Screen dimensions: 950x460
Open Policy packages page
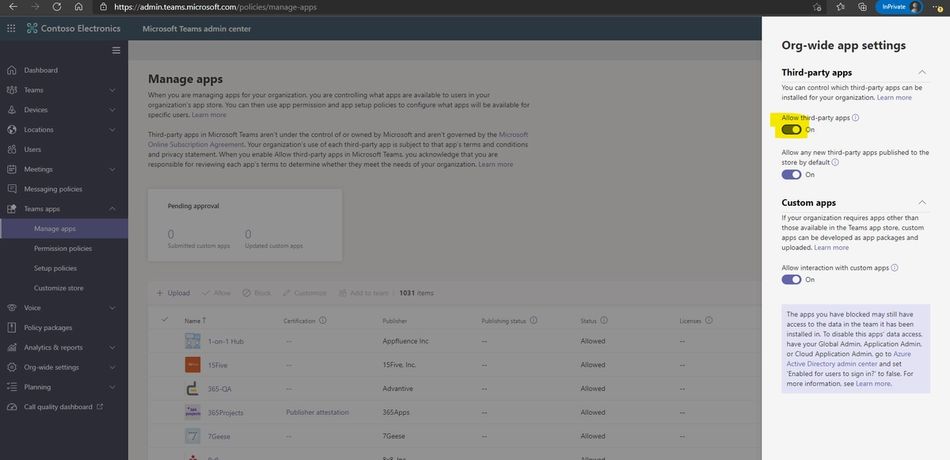48,328
